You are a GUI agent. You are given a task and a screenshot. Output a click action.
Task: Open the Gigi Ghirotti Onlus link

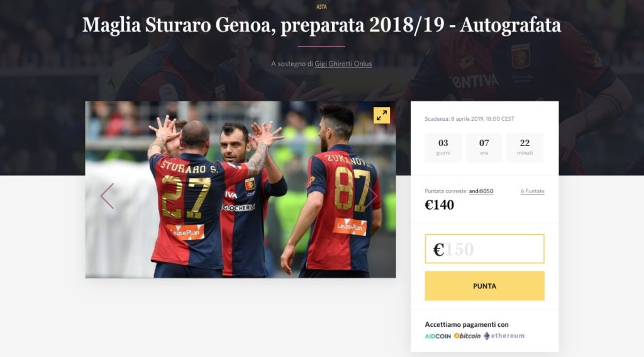[343, 64]
